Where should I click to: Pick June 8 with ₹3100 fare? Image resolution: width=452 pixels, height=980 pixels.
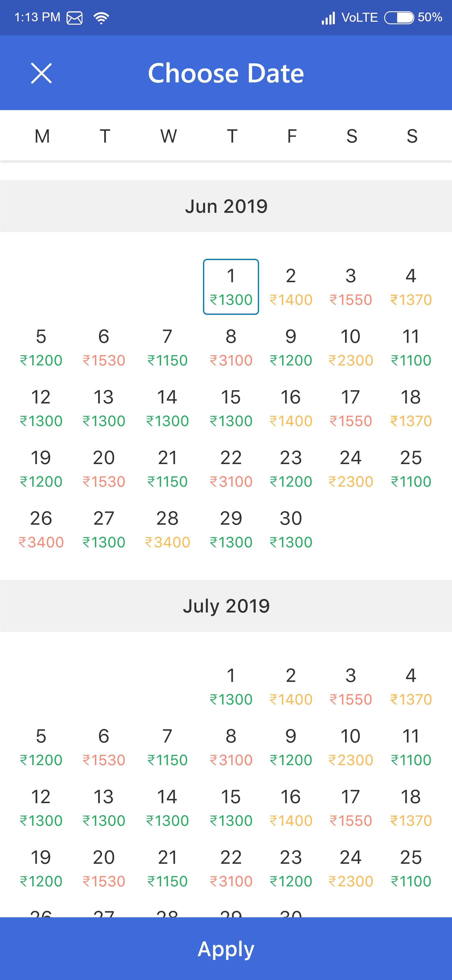[x=231, y=347]
